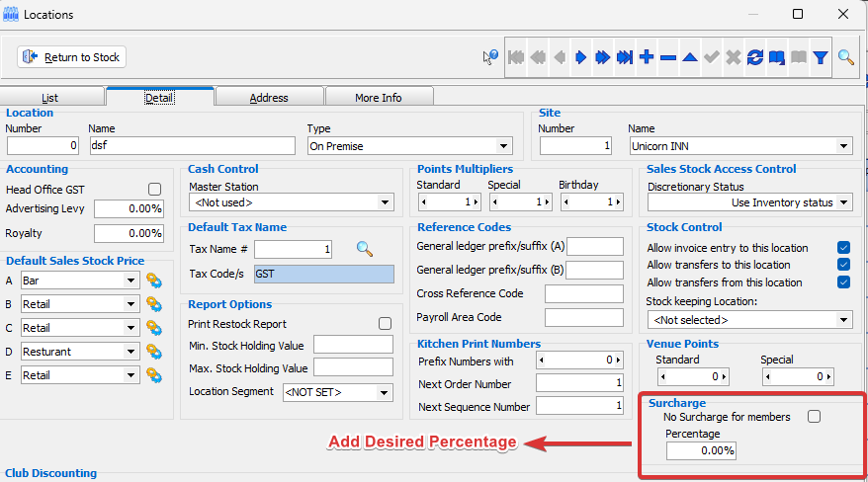
Task: Open price level D Resturant dropdown
Action: point(130,352)
